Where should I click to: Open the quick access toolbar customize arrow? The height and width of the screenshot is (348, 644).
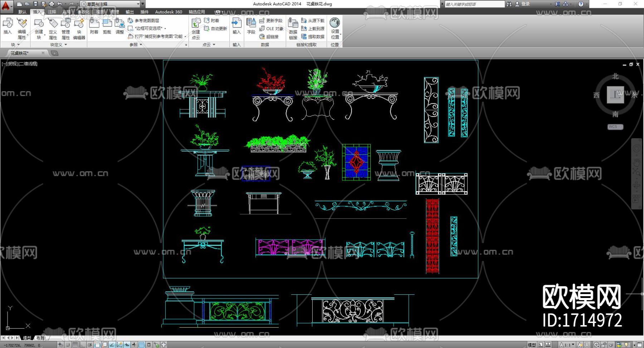(x=143, y=4)
